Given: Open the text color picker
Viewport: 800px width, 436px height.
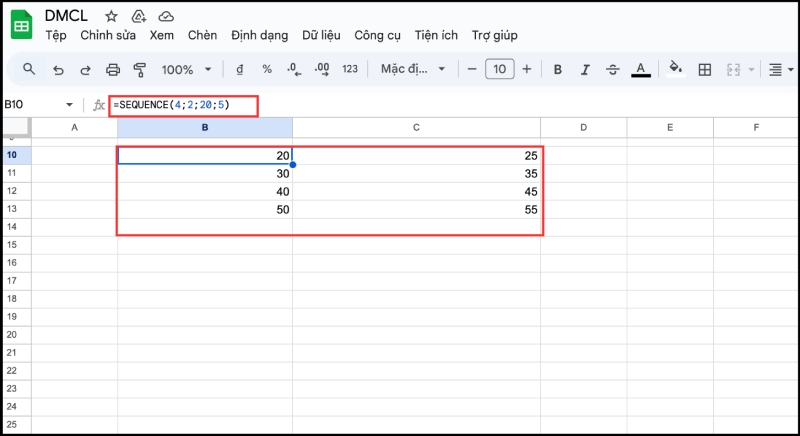Looking at the screenshot, I should [641, 69].
